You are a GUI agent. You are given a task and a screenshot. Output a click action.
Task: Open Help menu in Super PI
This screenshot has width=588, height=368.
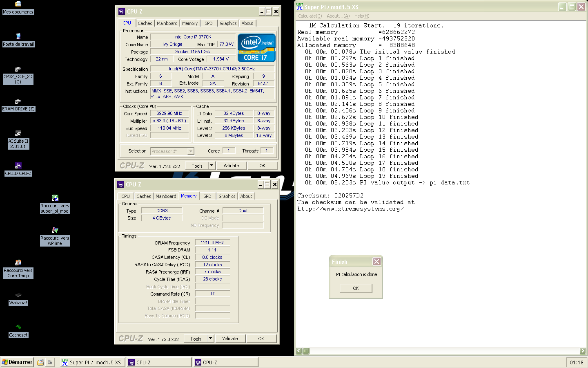(362, 16)
